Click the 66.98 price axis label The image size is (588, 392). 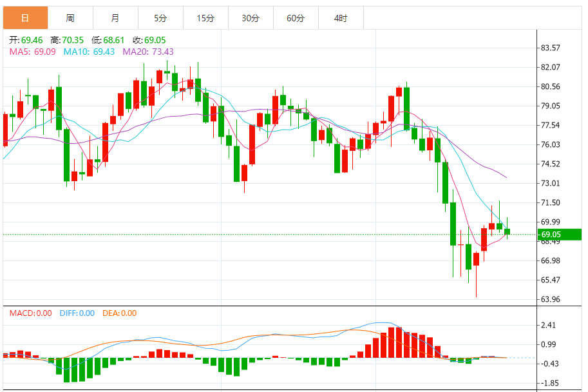coord(551,260)
